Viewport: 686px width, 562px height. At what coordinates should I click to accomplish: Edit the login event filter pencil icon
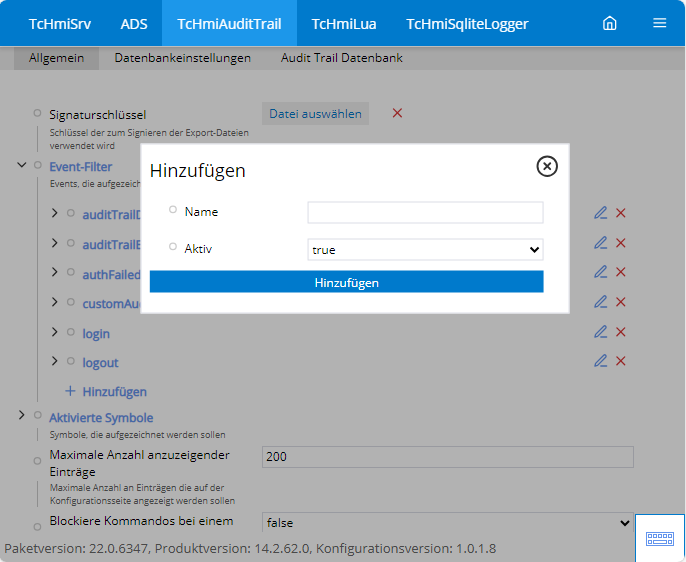click(x=600, y=332)
